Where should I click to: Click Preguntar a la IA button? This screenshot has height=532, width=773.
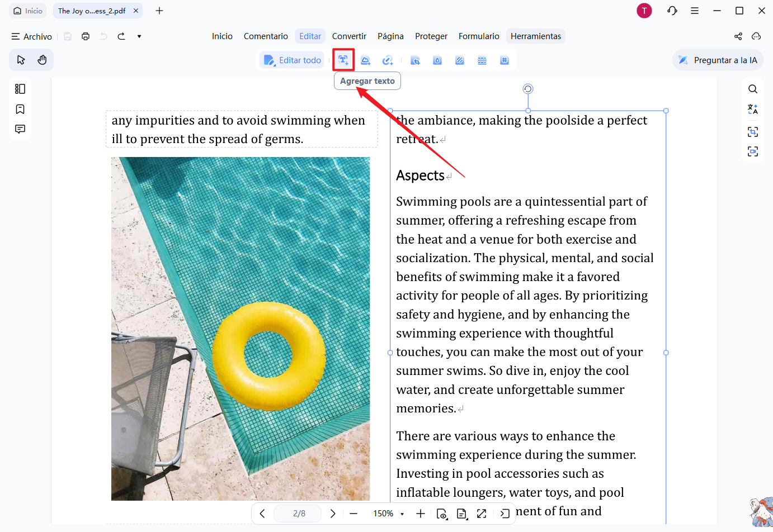(x=718, y=60)
